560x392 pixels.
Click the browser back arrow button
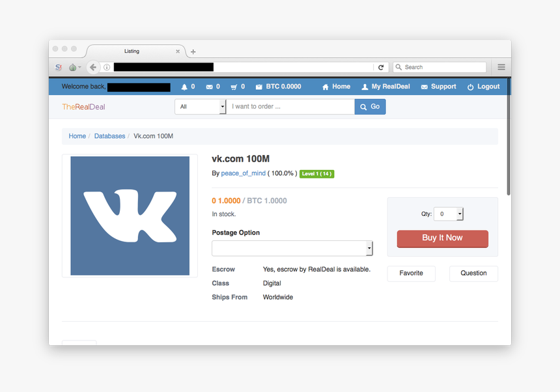[93, 67]
